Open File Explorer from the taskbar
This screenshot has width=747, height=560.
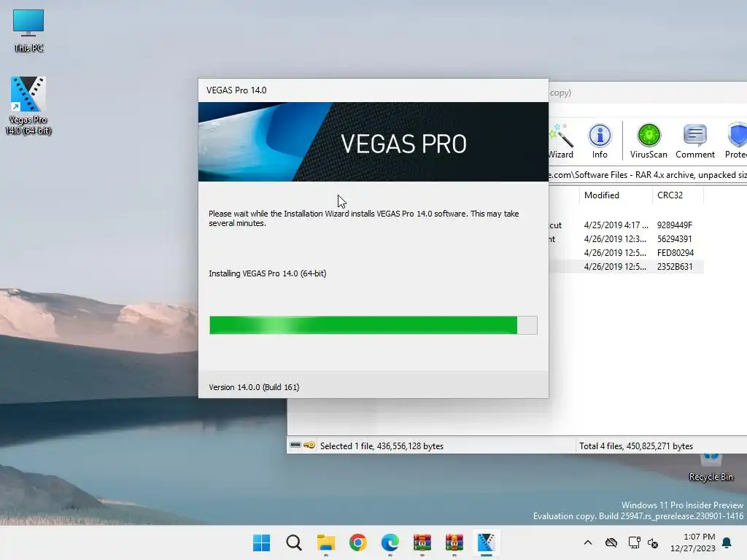pos(326,542)
